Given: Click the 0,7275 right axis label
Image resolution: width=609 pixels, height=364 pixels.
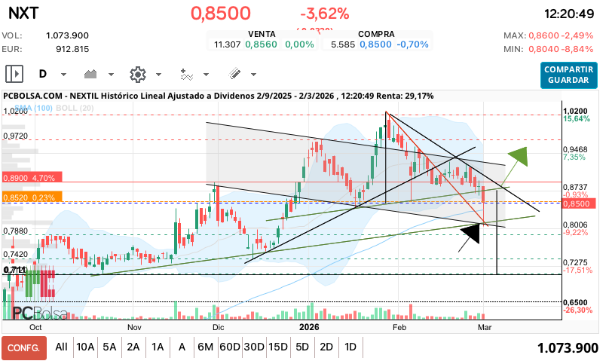Looking at the screenshot, I should point(575,262).
